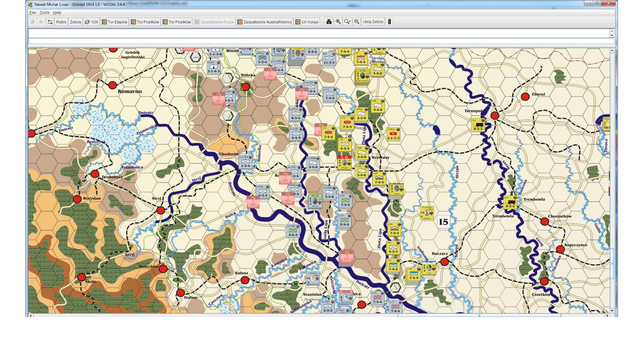Click in the chat input line

click(x=318, y=41)
